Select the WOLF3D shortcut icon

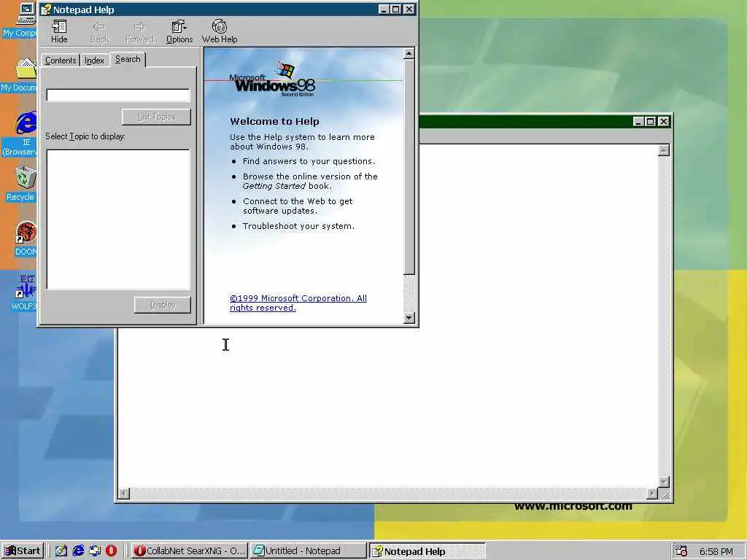pyautogui.click(x=24, y=292)
